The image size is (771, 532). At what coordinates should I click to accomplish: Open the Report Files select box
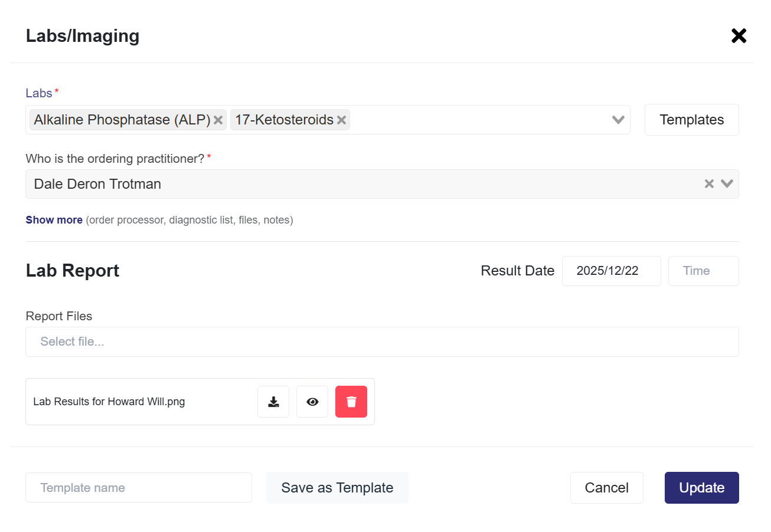[382, 341]
